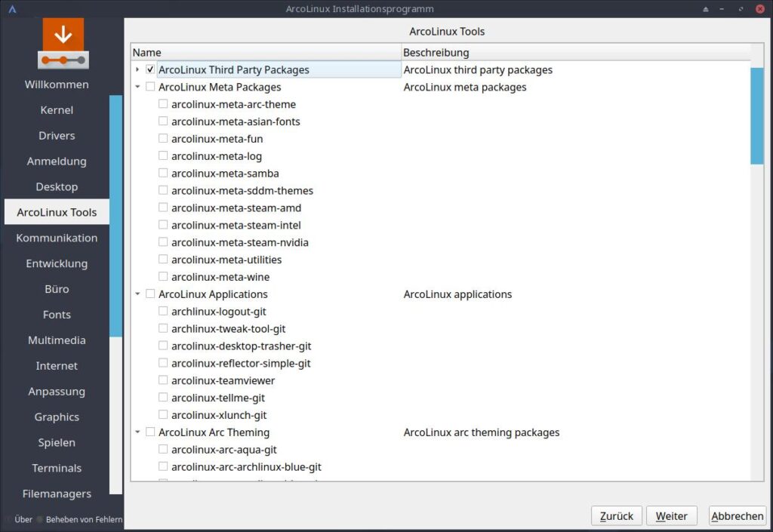Select arcolinux-meta-sddm-themes row text
773x532 pixels.
[x=242, y=191]
